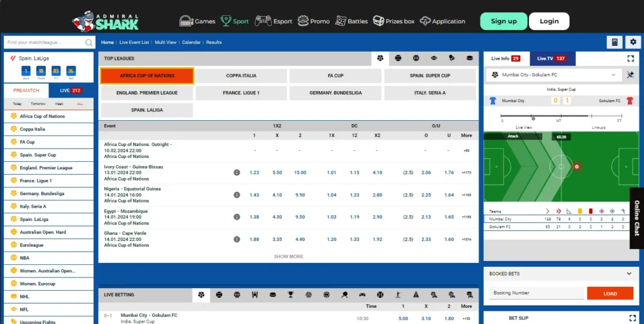
Task: Expand Live Info panel to fullscreen
Action: click(630, 59)
